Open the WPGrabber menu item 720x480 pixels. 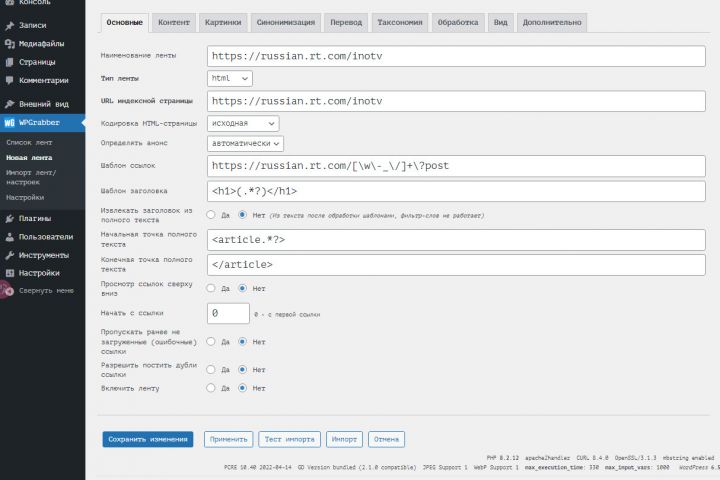42,123
